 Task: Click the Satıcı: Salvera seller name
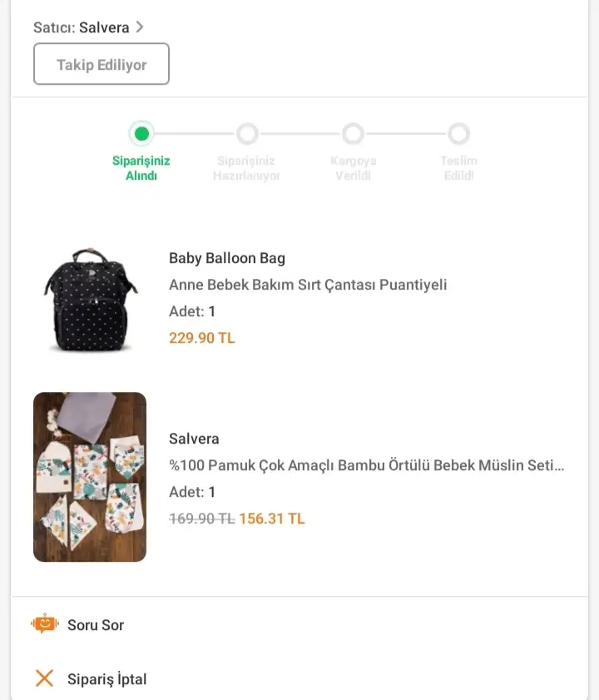pyautogui.click(x=104, y=27)
